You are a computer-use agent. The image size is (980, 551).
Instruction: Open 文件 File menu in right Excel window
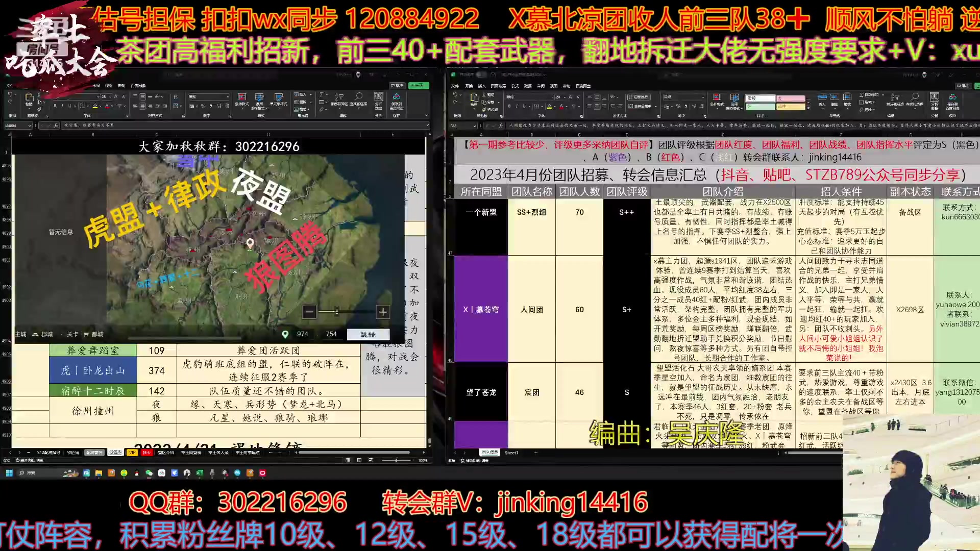point(455,86)
